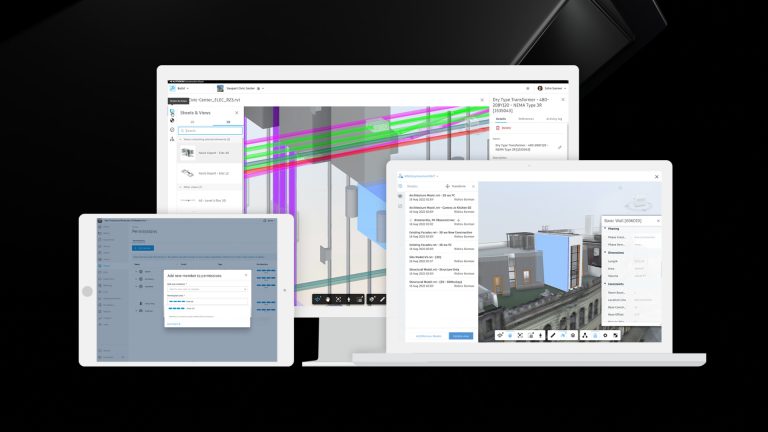Click Models tab label in laptop panel

click(x=412, y=186)
